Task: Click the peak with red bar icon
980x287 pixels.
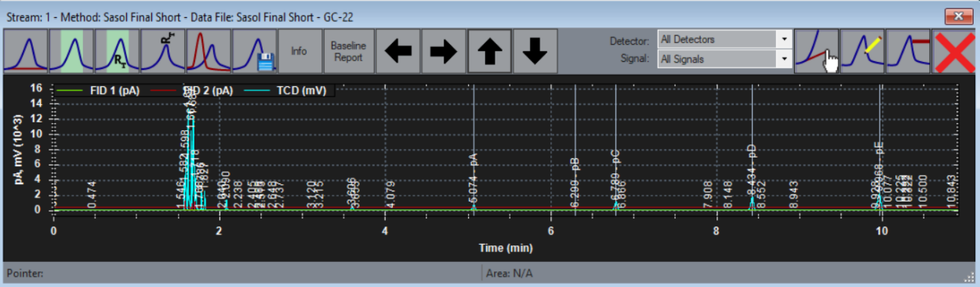Action: pos(908,52)
